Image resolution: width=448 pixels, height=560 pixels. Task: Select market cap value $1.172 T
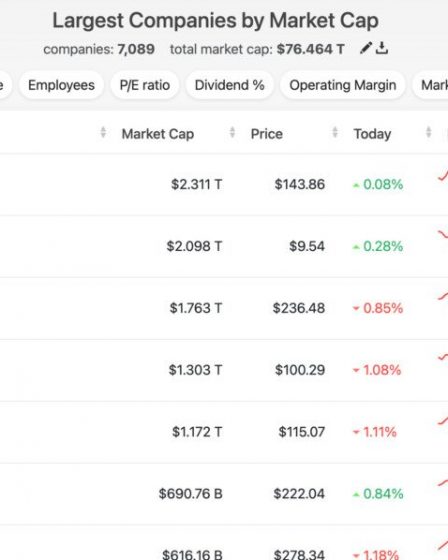pyautogui.click(x=197, y=432)
